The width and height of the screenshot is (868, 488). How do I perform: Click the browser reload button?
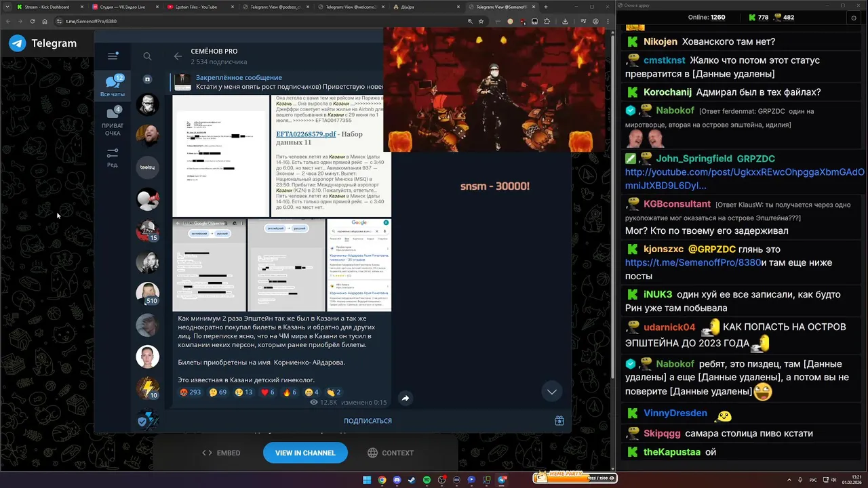(x=33, y=21)
